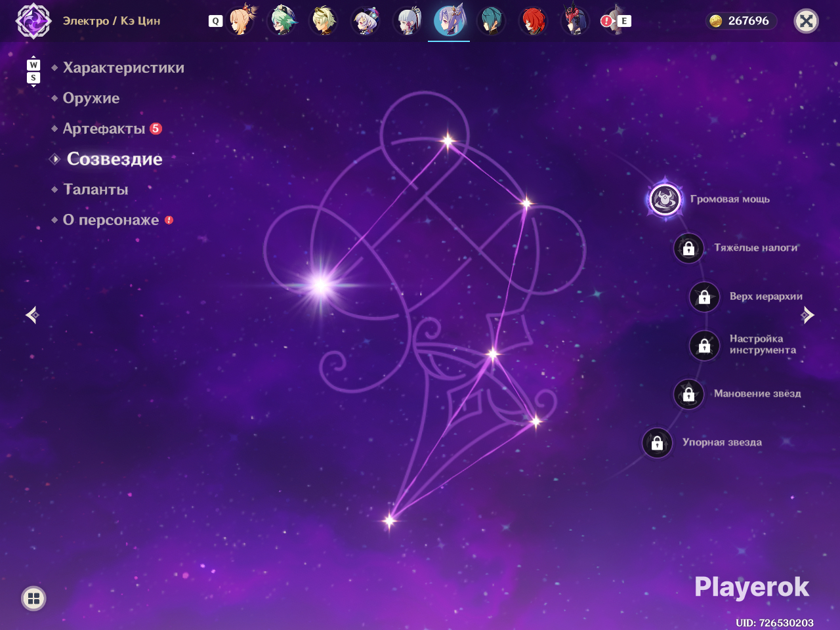Open the unlocked Громовая мощь constellation icon
The image size is (840, 630).
[665, 199]
